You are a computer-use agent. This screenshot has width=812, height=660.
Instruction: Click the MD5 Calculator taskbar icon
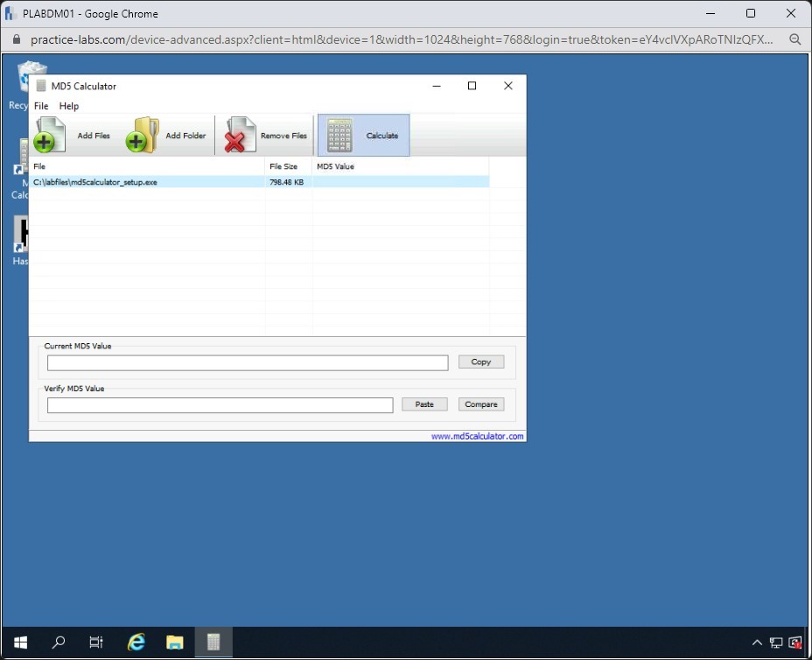pos(213,642)
